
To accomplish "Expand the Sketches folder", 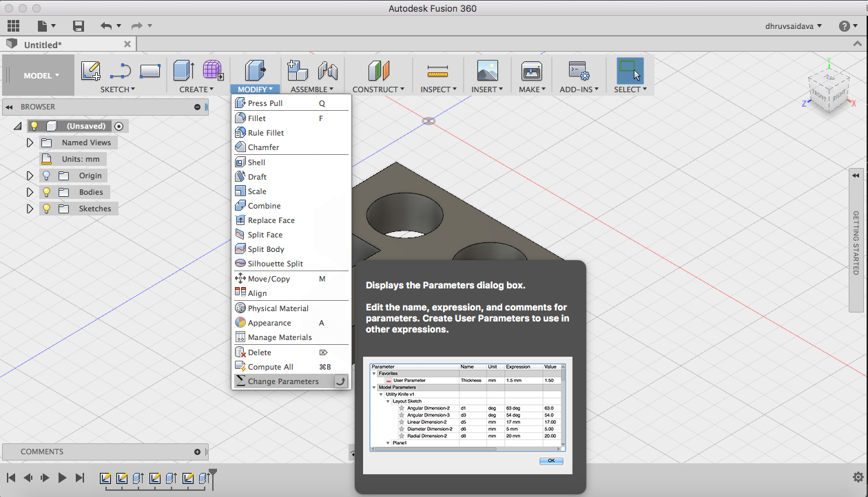I will pyautogui.click(x=30, y=209).
